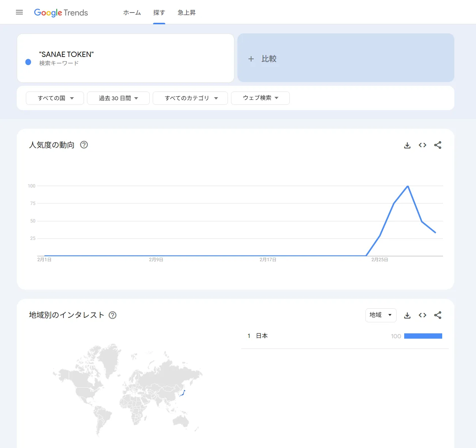Click Japan on the world map
Screen dimensions: 476x448
[183, 394]
